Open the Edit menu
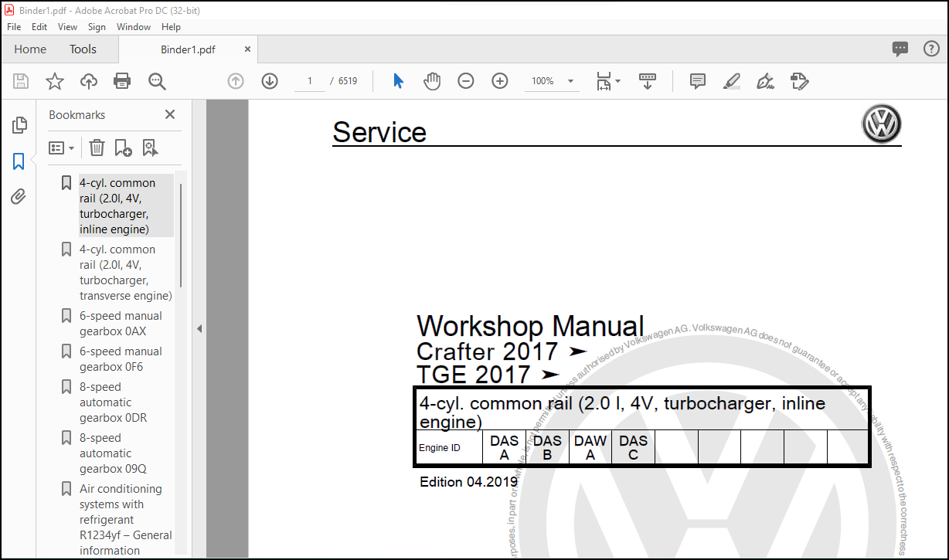This screenshot has width=949, height=560. pos(39,26)
